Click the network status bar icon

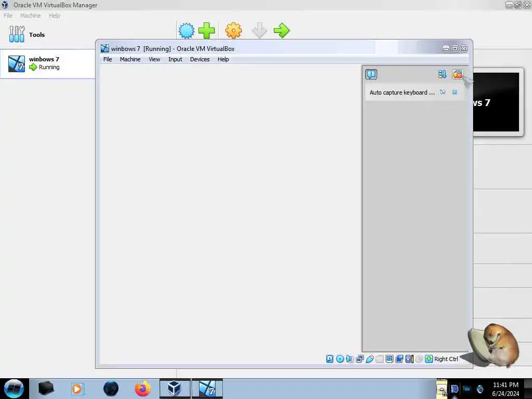click(x=360, y=359)
